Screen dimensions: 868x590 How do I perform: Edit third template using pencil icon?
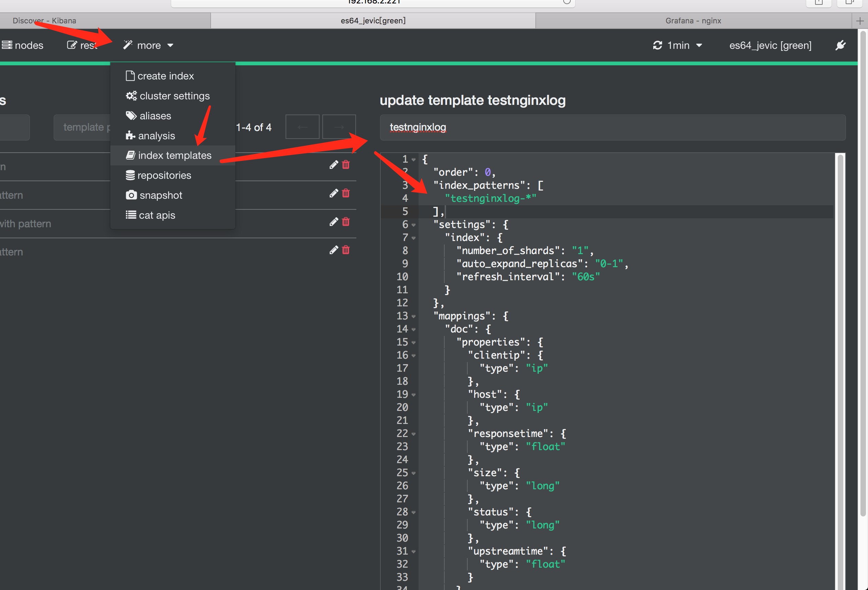pos(334,222)
